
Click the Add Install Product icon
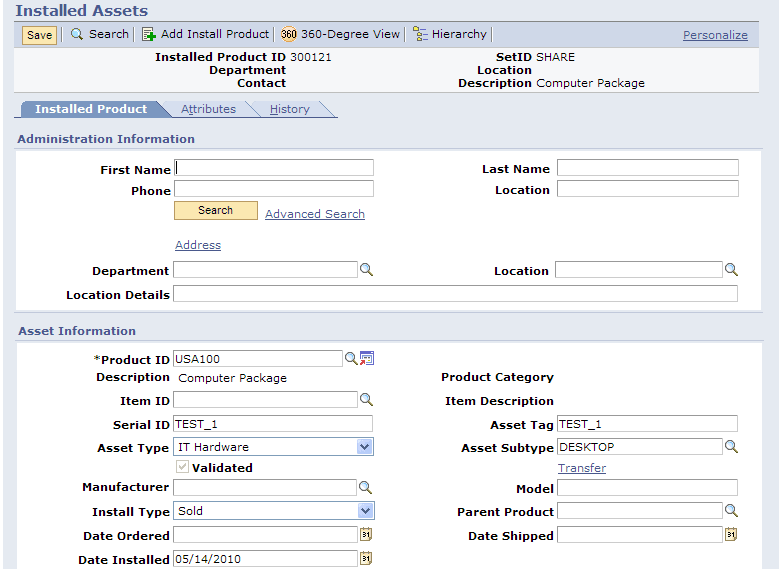[148, 34]
